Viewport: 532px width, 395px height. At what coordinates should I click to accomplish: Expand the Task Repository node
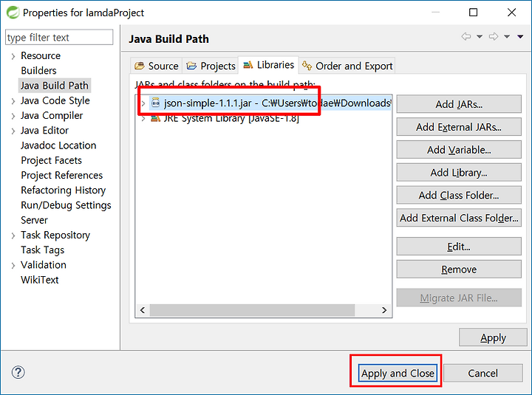13,236
